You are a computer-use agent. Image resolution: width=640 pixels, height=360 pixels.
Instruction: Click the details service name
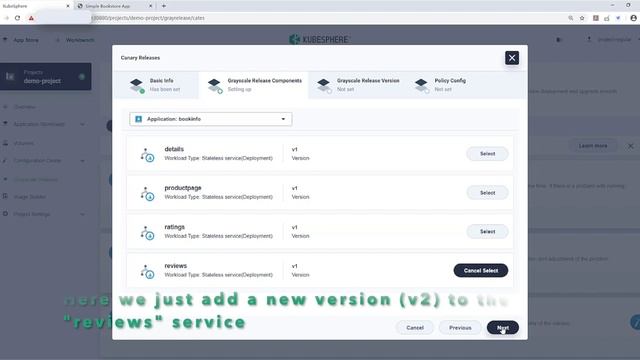tap(174, 149)
